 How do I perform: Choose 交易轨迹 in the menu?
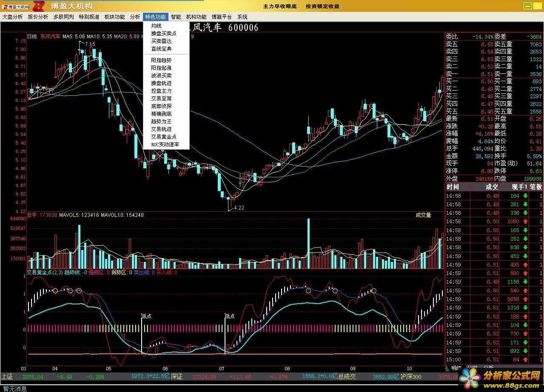pos(166,129)
